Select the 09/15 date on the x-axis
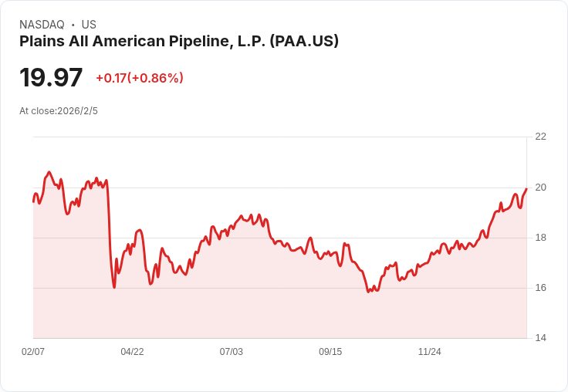The image size is (568, 392). pyautogui.click(x=330, y=352)
